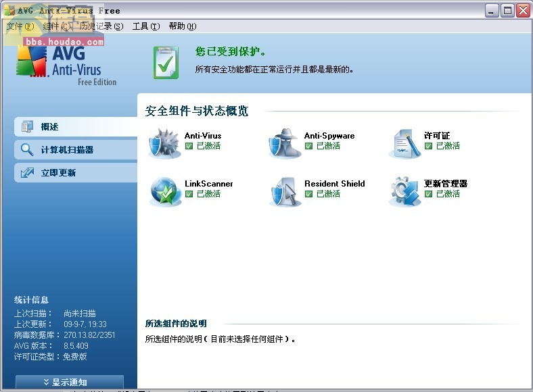Select the Resident Shield component label
Screen dimensions: 533x392
(335, 184)
